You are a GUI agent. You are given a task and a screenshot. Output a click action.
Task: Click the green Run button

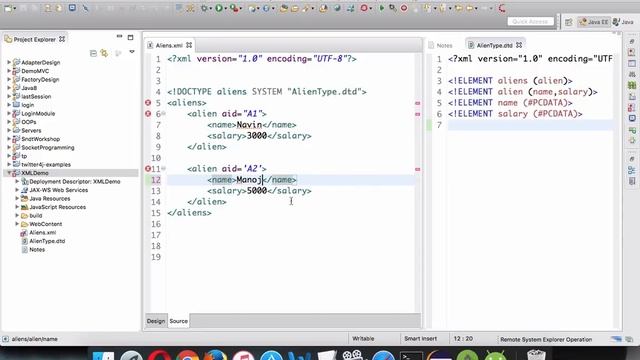click(219, 8)
